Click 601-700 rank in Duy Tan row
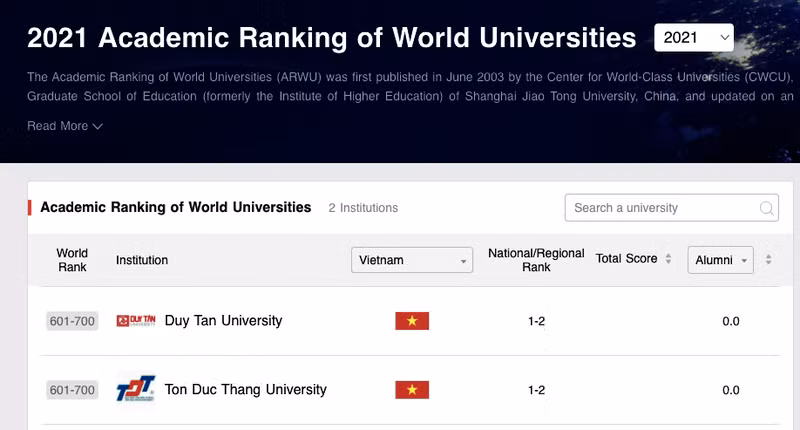The height and width of the screenshot is (430, 800). coord(72,321)
